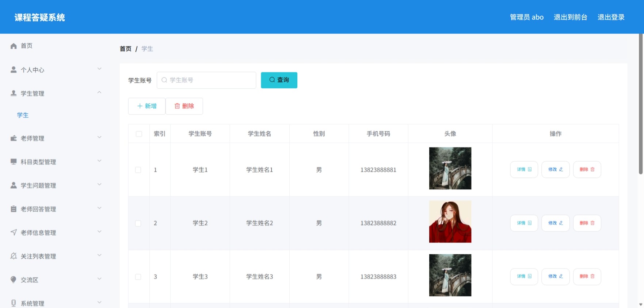
Task: Expand the 个人中心 chevron
Action: pos(99,69)
